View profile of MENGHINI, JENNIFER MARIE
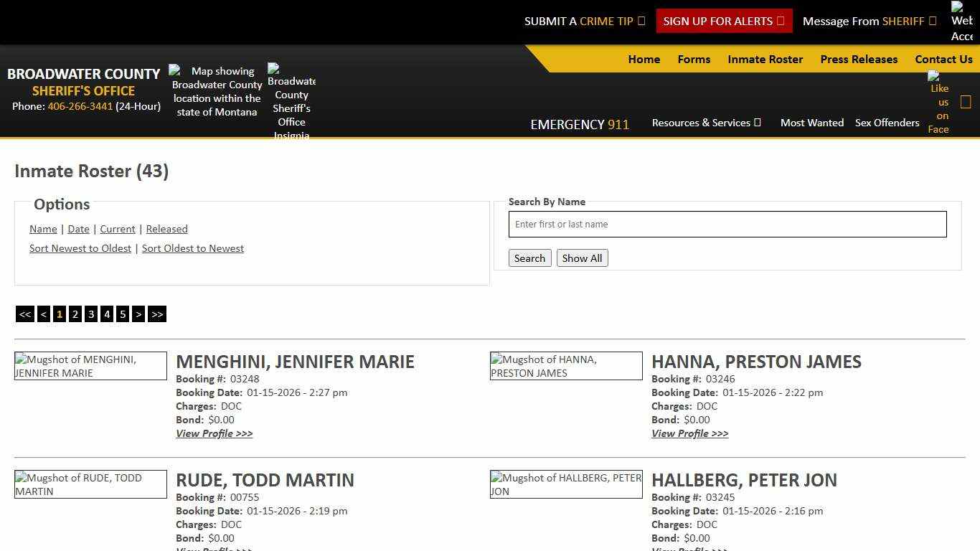The height and width of the screenshot is (551, 980). (x=214, y=433)
